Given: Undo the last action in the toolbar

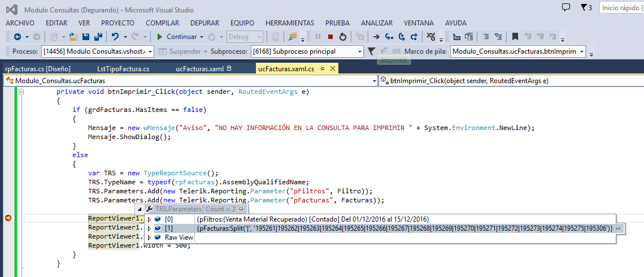Looking at the screenshot, I should click(115, 37).
